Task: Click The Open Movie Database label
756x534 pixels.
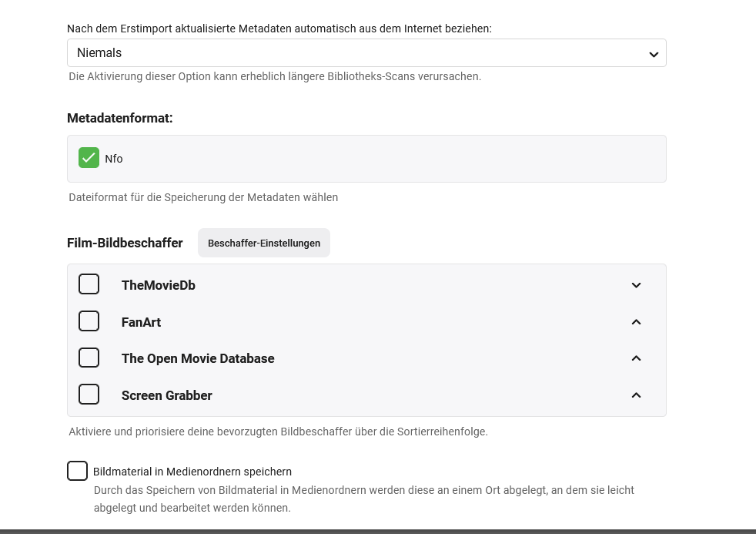Action: [198, 358]
